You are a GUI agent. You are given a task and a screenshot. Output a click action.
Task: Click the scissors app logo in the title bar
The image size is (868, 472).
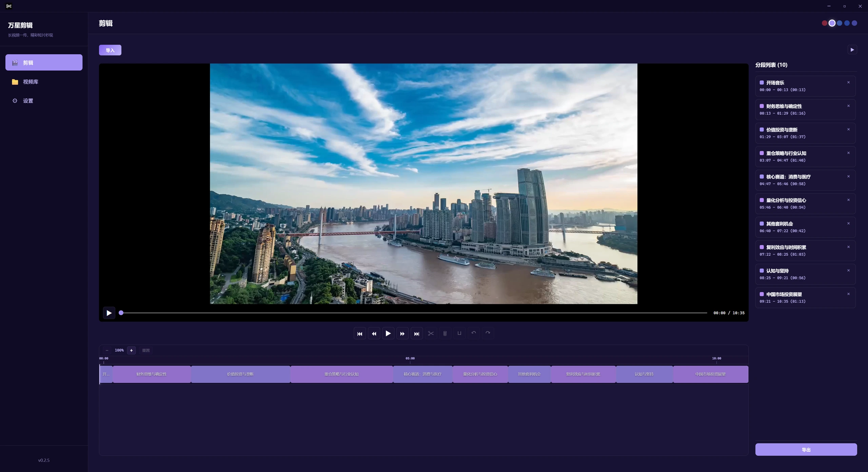(x=9, y=6)
